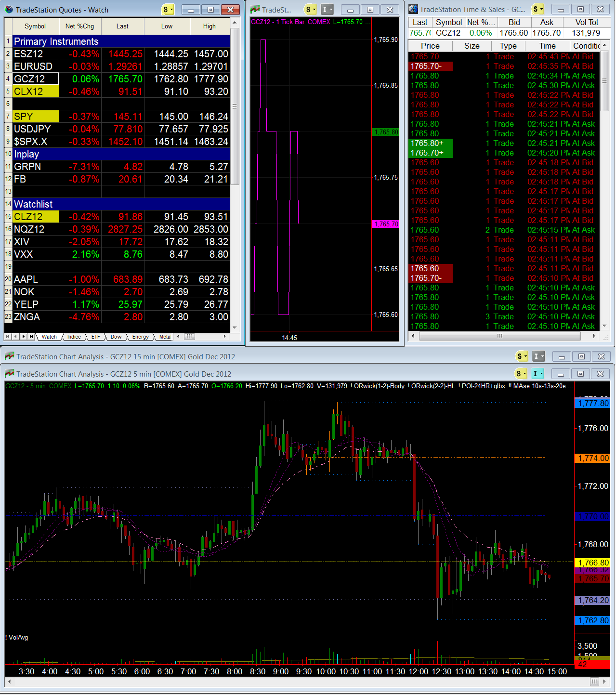
Task: Click the Price column header in Time & Sales
Action: (x=430, y=46)
